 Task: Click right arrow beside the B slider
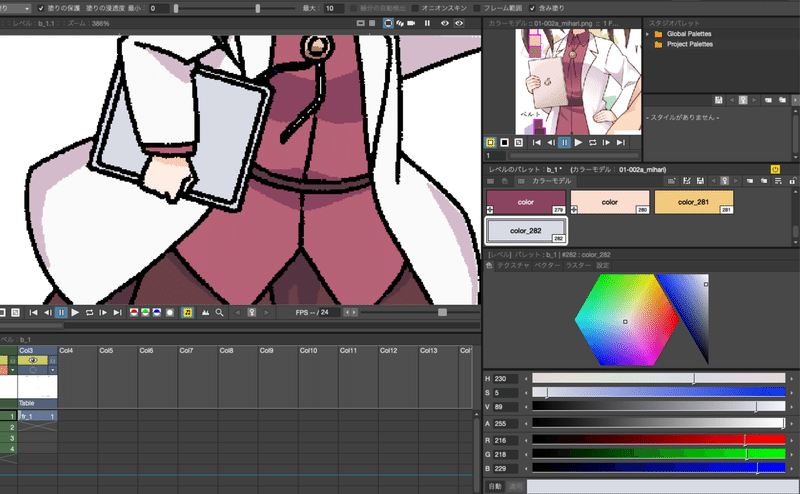792,468
